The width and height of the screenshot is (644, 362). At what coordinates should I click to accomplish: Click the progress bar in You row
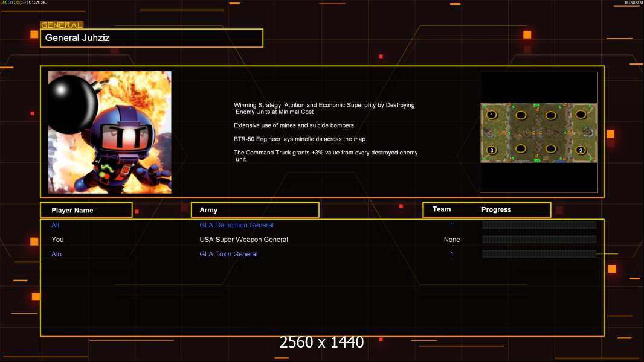pos(539,240)
